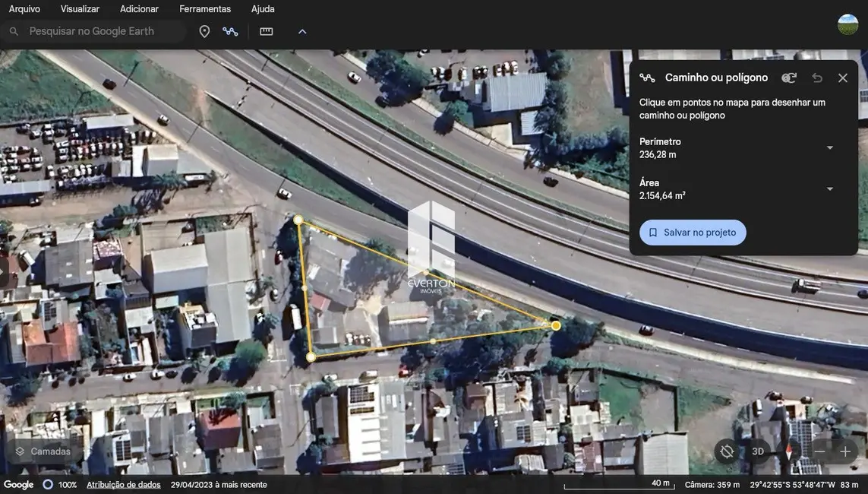The height and width of the screenshot is (494, 868).
Task: Open the Camadas layers panel
Action: tap(43, 451)
